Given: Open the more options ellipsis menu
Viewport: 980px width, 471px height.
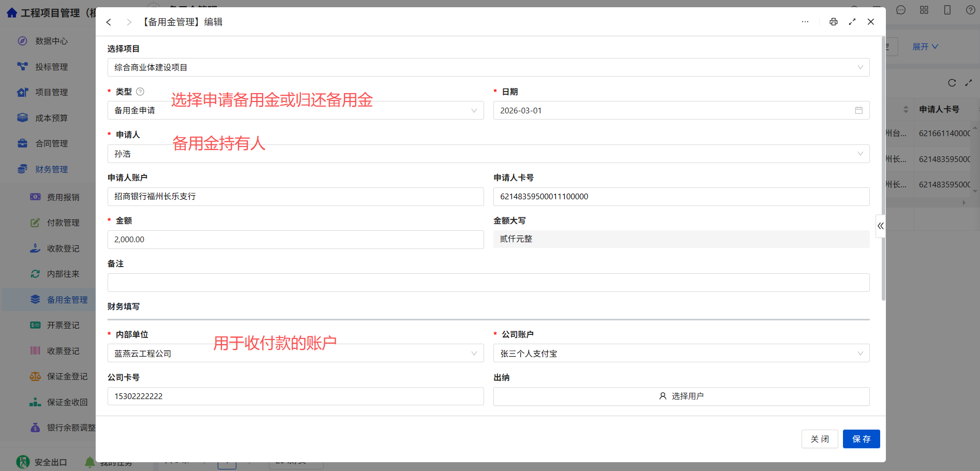Looking at the screenshot, I should pyautogui.click(x=805, y=22).
